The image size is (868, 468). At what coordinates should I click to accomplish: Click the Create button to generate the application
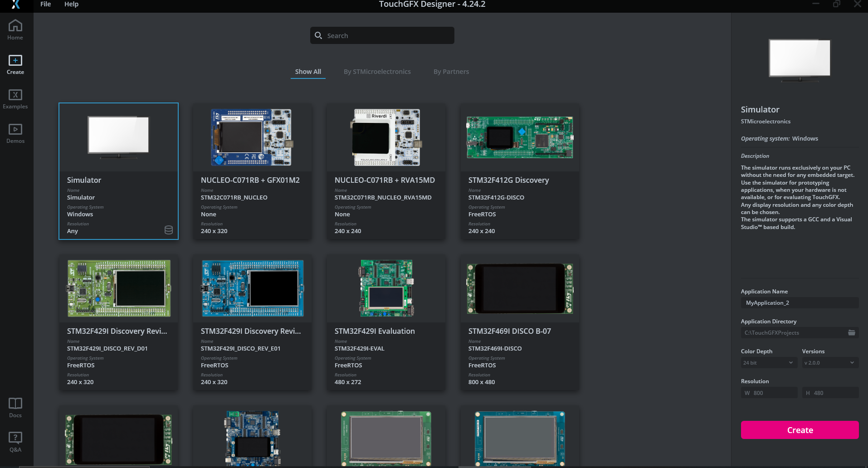coord(800,429)
